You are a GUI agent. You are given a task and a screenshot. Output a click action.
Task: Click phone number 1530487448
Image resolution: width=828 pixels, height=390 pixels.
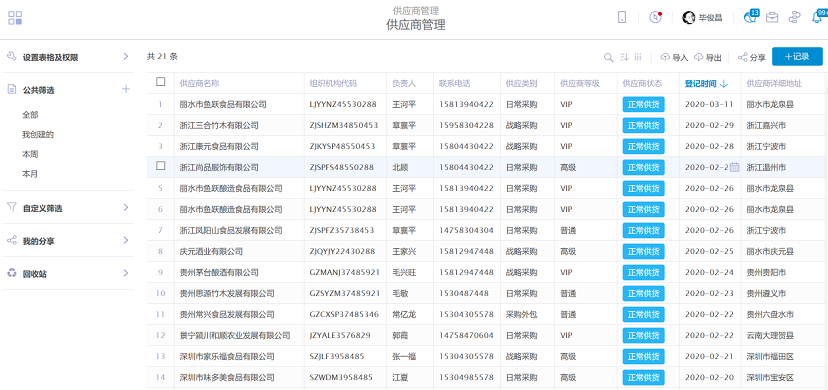(464, 293)
